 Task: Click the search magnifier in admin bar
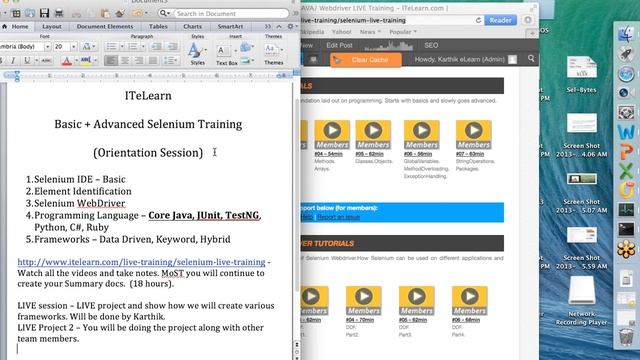[x=531, y=59]
